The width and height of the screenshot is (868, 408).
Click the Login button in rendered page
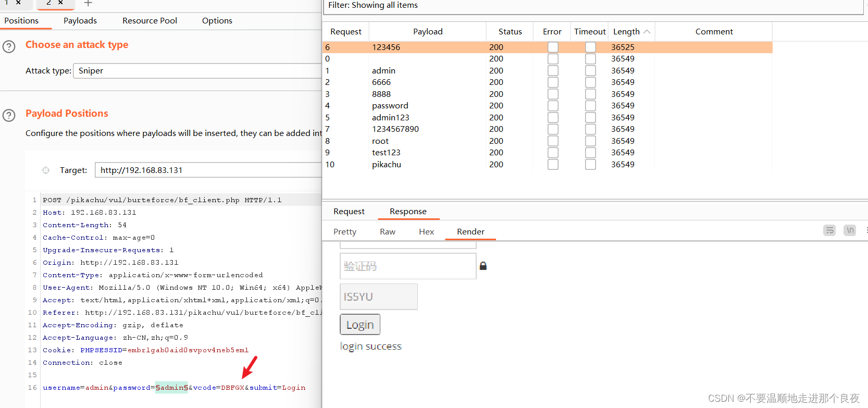point(360,325)
